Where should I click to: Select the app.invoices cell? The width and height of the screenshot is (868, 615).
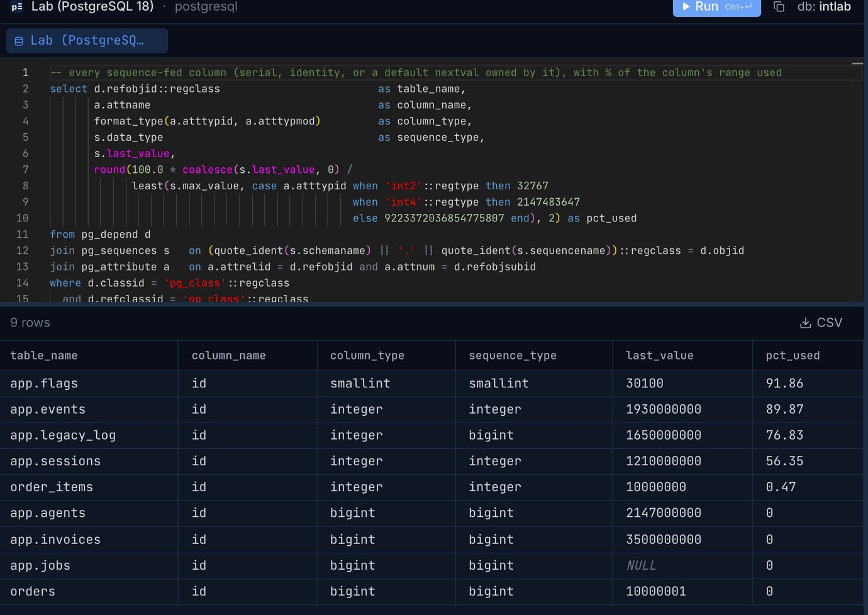[x=89, y=540]
